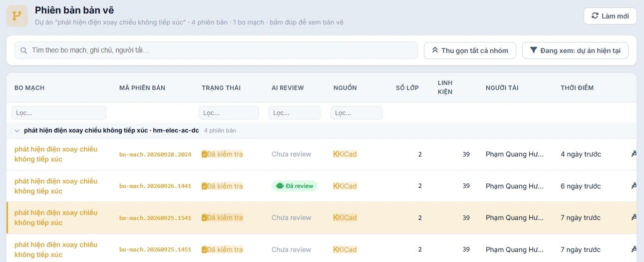Click the KiCad icon in the 20260926.1441 row

(x=335, y=186)
